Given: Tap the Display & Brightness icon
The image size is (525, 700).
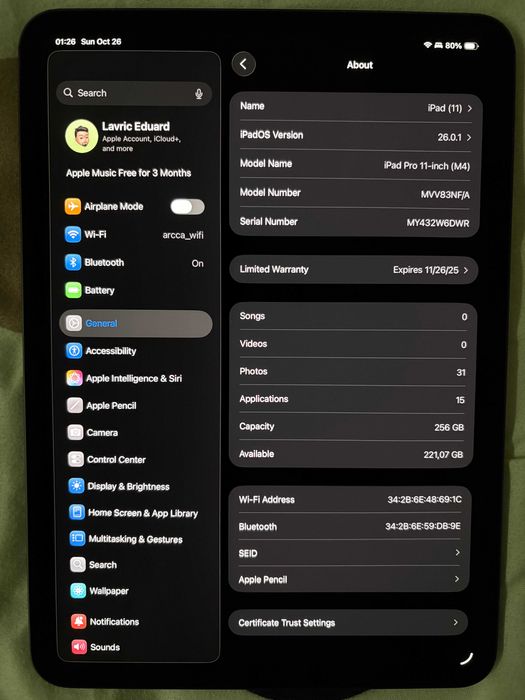Looking at the screenshot, I should pos(76,486).
